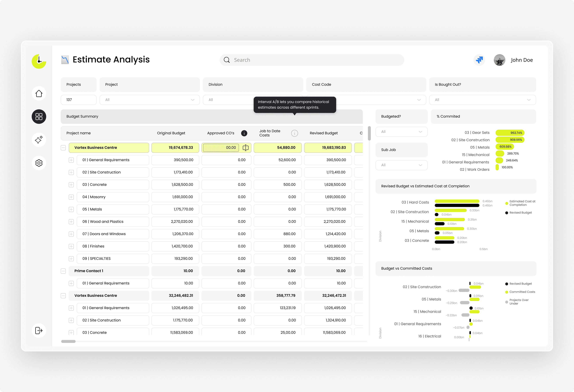Click into the Search field
The image size is (574, 392).
click(312, 60)
